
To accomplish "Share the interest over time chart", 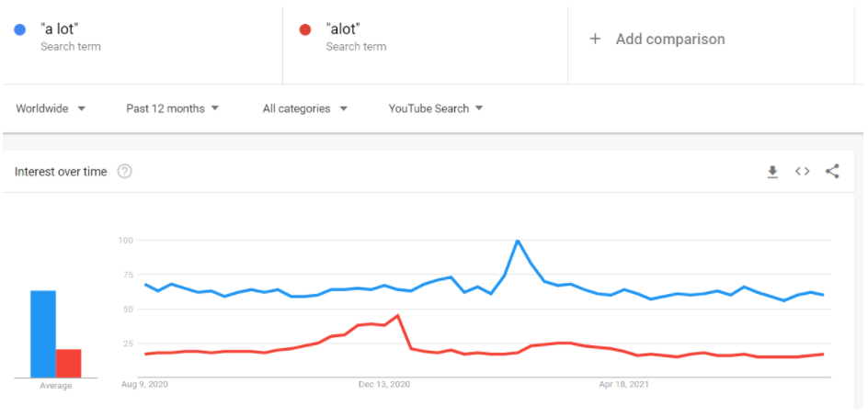I will [x=832, y=172].
